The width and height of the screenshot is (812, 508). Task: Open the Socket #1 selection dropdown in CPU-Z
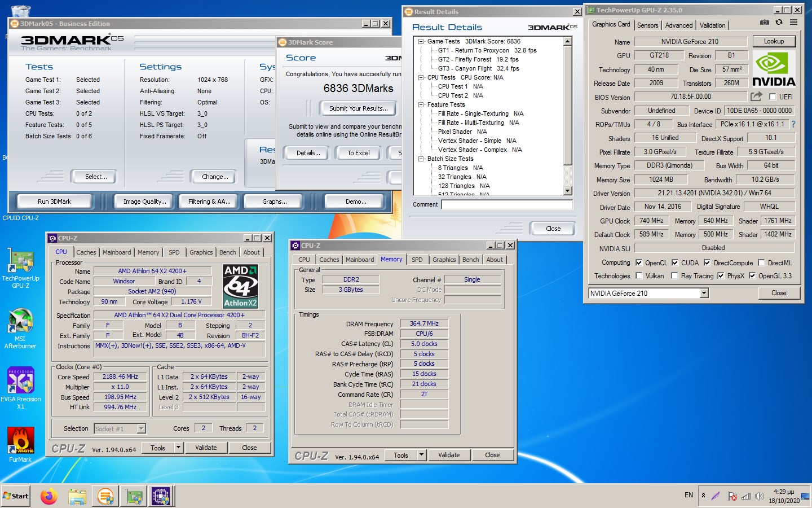(142, 428)
